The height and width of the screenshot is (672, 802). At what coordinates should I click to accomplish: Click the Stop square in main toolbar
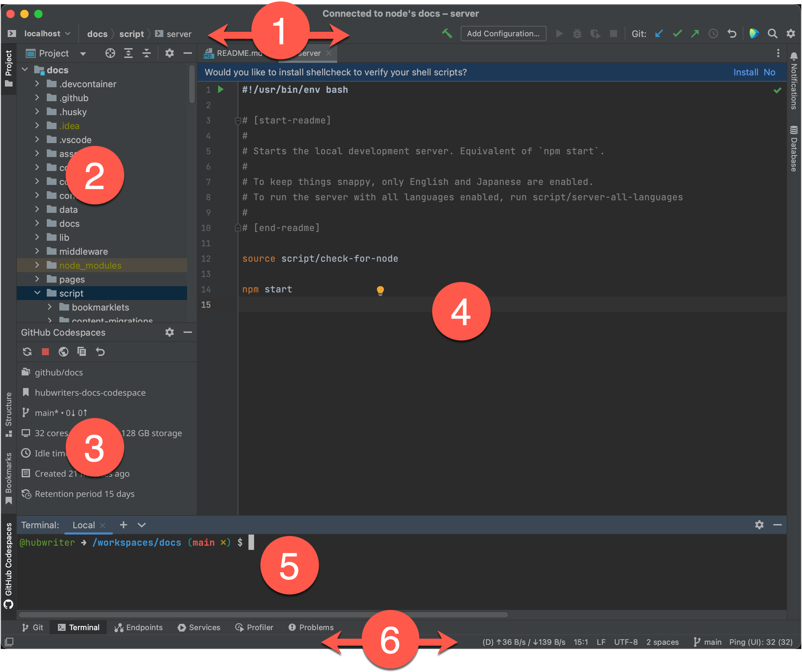pos(613,33)
